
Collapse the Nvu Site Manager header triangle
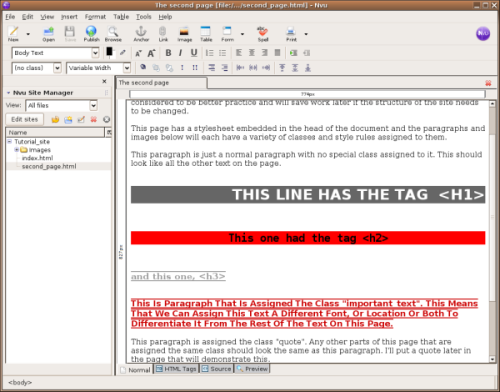click(x=8, y=93)
